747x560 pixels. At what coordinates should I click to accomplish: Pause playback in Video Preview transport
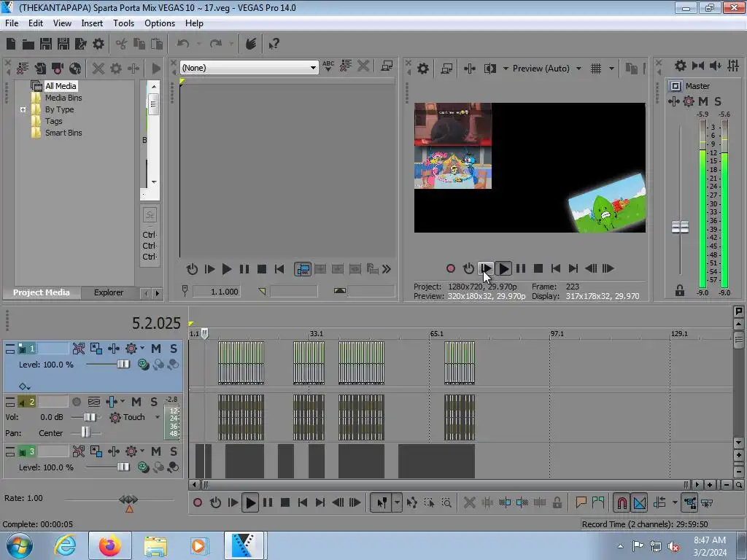tap(521, 268)
